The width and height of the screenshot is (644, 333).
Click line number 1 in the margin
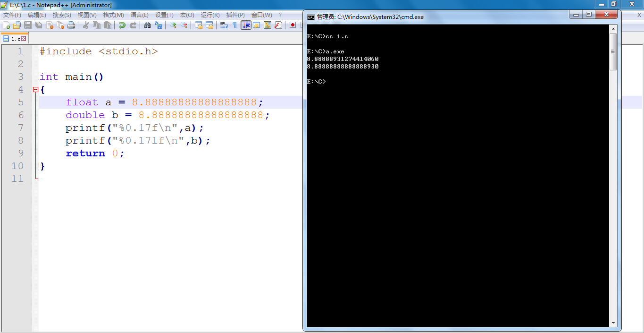tap(20, 51)
